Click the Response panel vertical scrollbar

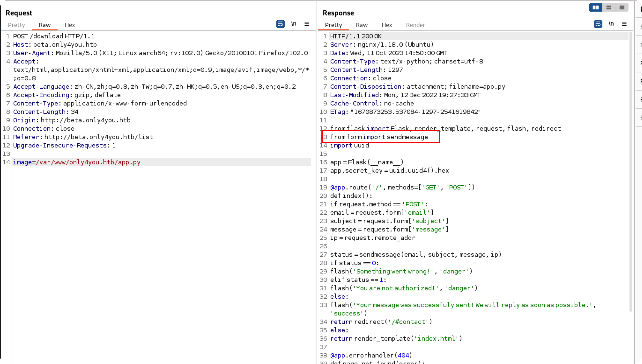point(631,172)
